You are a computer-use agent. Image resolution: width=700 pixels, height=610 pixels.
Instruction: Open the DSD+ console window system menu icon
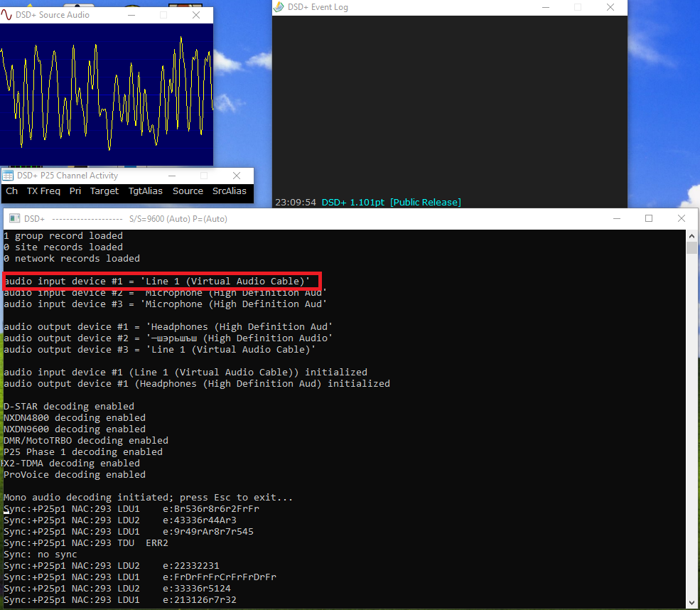coord(14,219)
